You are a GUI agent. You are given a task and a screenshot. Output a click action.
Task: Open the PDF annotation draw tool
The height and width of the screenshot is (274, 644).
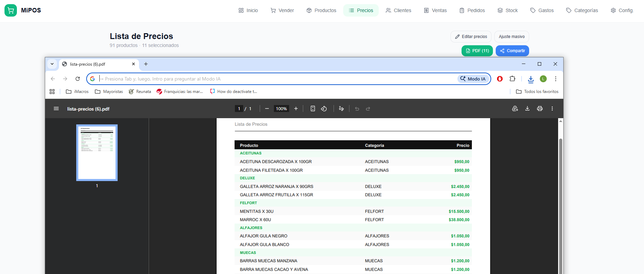point(341,109)
